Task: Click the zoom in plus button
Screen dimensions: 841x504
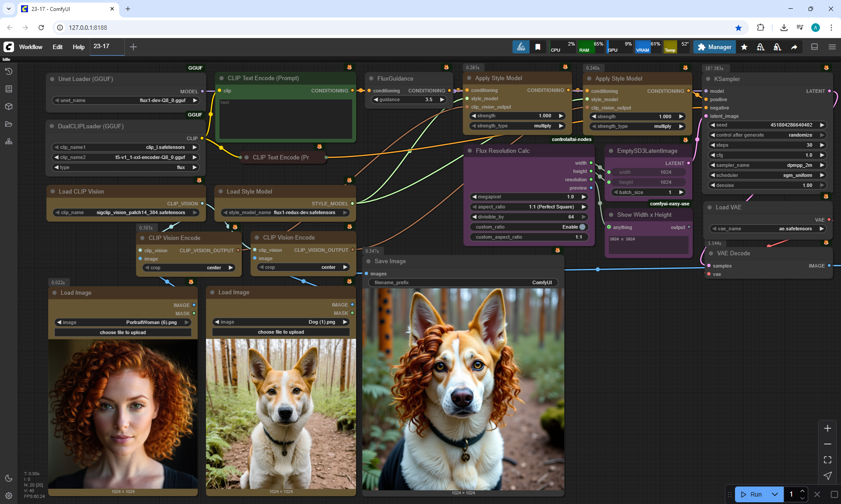Action: coord(827,428)
